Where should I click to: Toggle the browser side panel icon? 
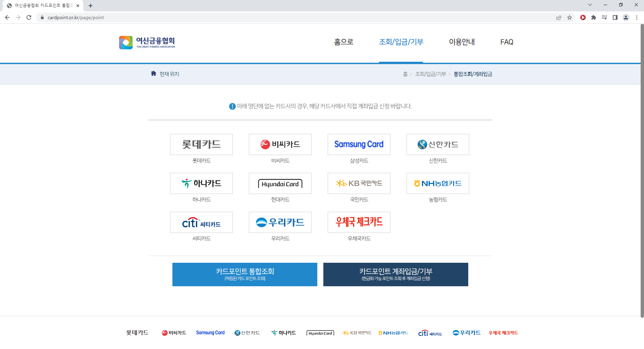[x=615, y=17]
